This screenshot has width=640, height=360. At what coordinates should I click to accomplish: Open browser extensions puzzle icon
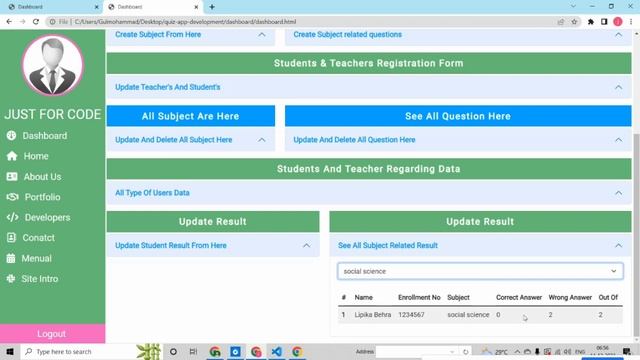(591, 22)
